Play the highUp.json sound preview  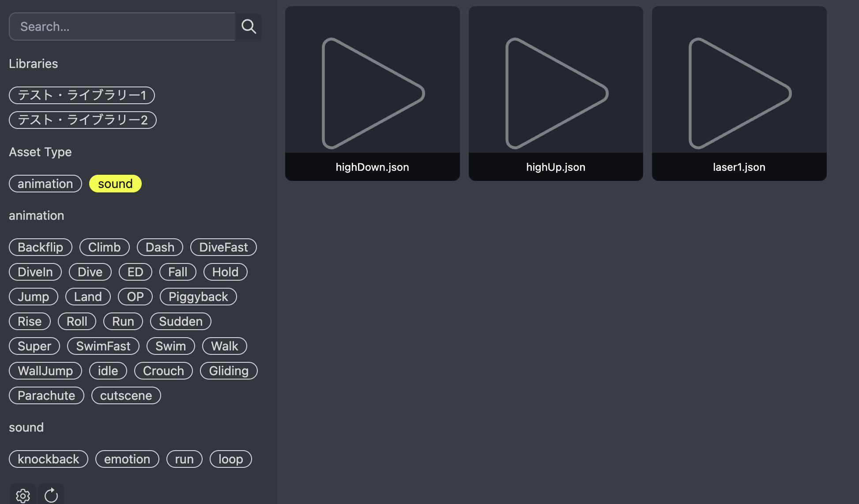[x=556, y=93]
